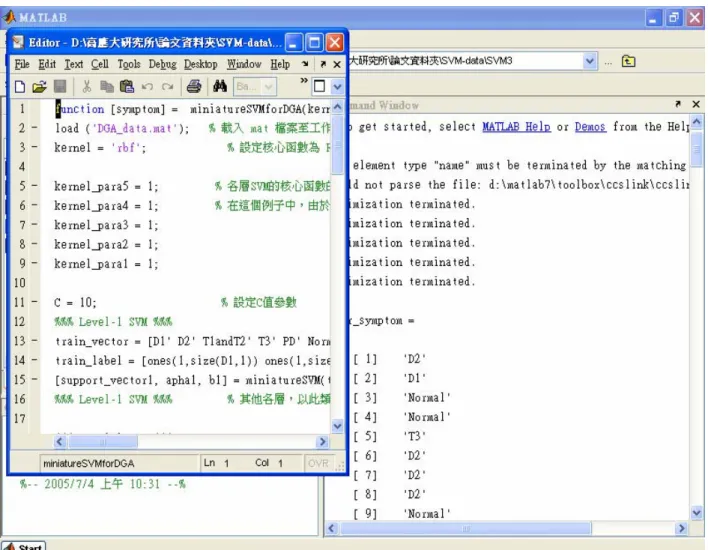Open the current directory dropdown
Viewport: 708px width, 550px height.
click(589, 61)
